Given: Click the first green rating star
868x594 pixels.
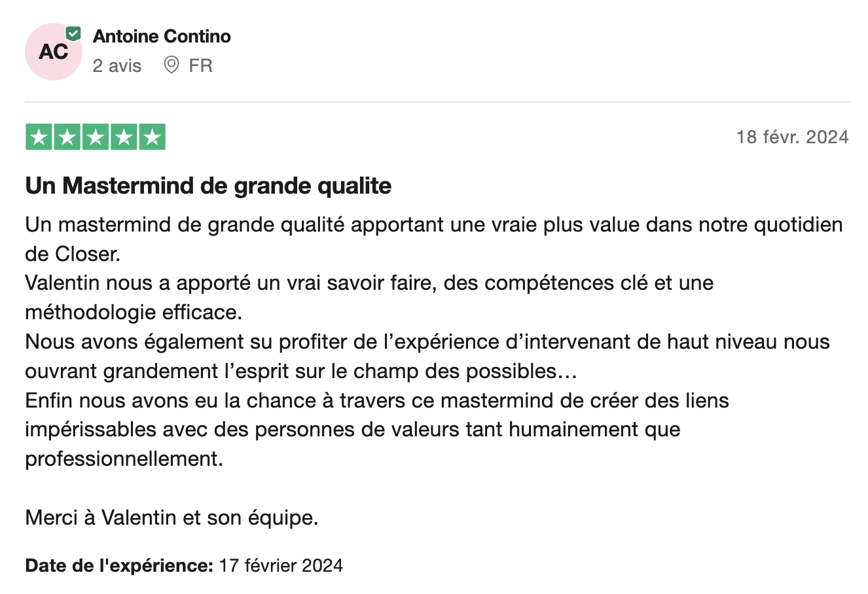Looking at the screenshot, I should pyautogui.click(x=39, y=137).
